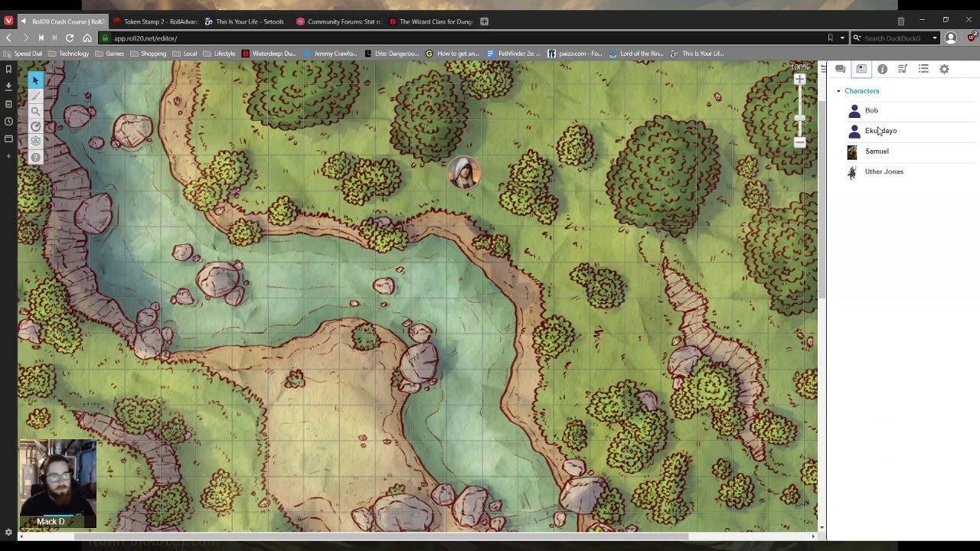
Task: Open the closed tabs trash can
Action: (x=901, y=21)
